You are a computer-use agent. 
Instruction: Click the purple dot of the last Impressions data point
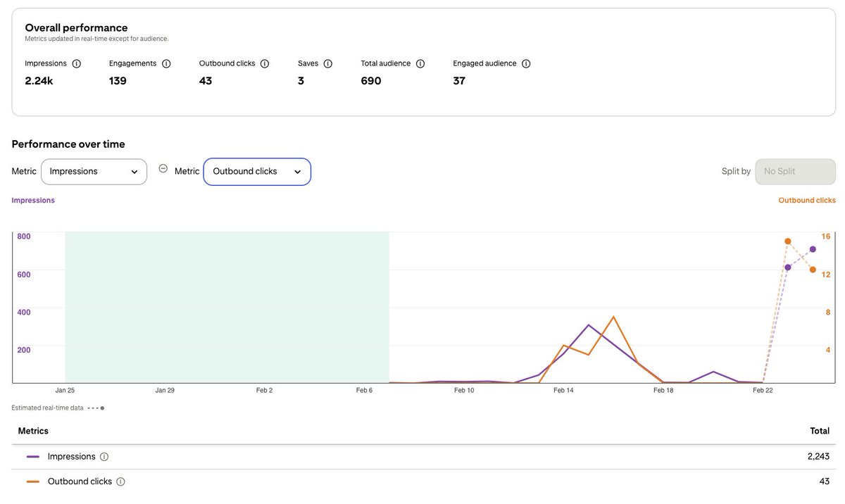coord(813,249)
